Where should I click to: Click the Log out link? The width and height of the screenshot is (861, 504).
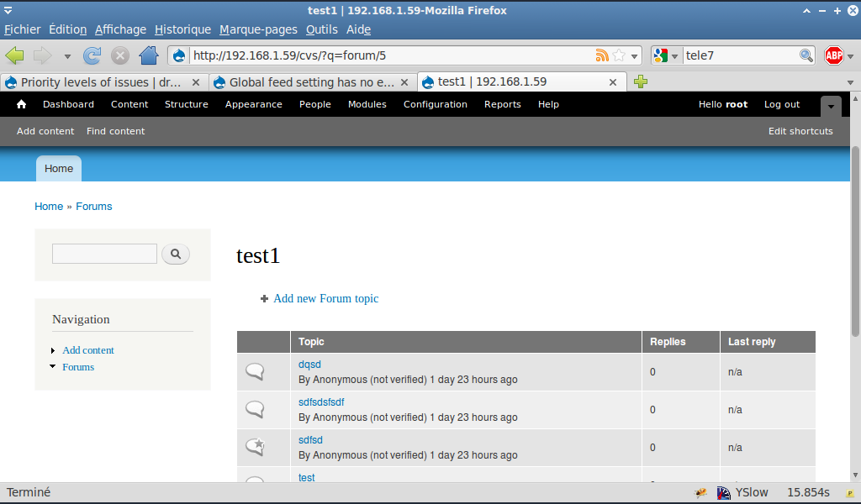point(782,104)
